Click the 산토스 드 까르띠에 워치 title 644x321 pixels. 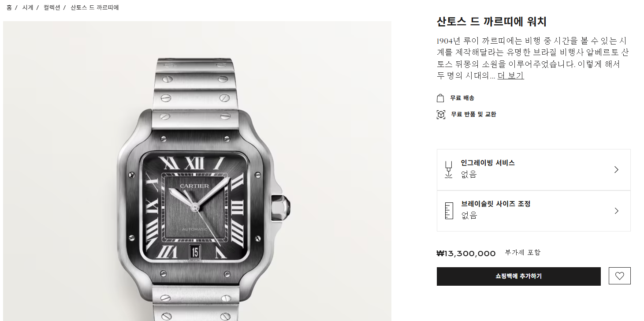click(491, 22)
